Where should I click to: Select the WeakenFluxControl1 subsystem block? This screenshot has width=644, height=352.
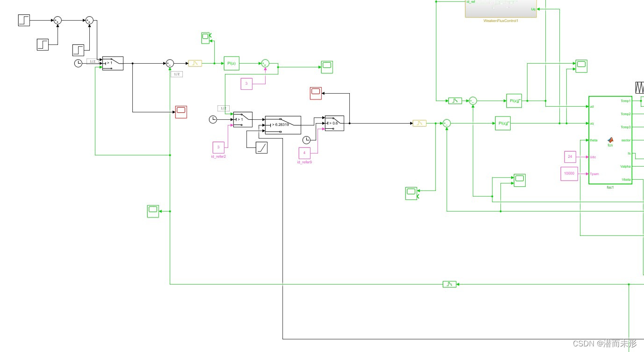coord(501,9)
